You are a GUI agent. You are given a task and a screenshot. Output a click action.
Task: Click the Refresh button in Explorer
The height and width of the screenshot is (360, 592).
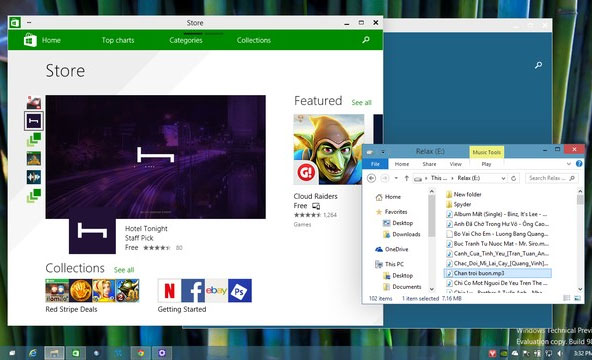pos(513,178)
